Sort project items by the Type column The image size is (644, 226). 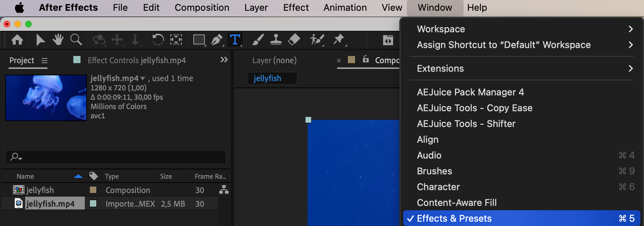(x=112, y=176)
